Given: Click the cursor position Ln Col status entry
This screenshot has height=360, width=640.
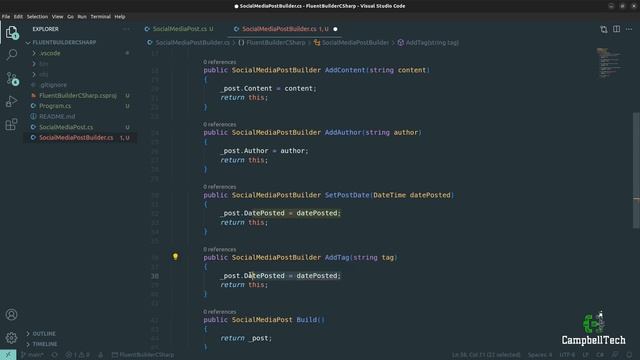Looking at the screenshot, I should click(486, 355).
